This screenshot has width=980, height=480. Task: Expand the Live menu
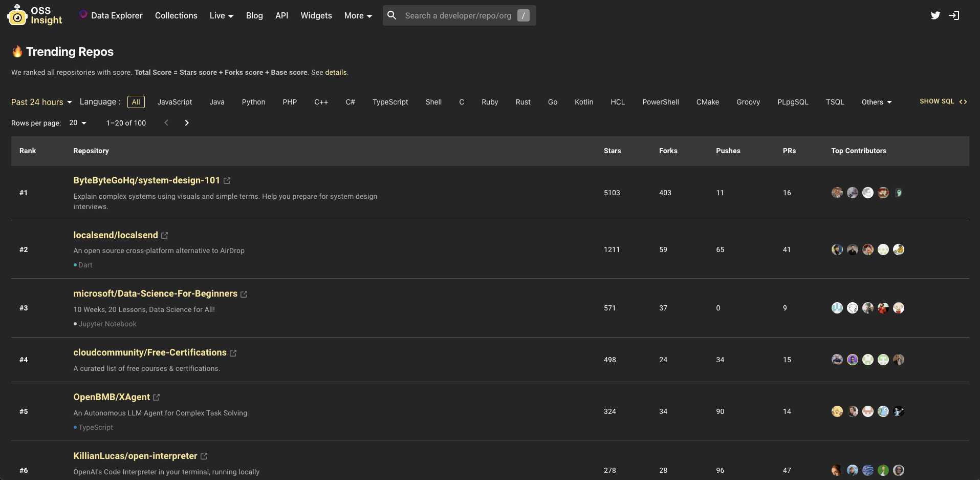pyautogui.click(x=222, y=15)
